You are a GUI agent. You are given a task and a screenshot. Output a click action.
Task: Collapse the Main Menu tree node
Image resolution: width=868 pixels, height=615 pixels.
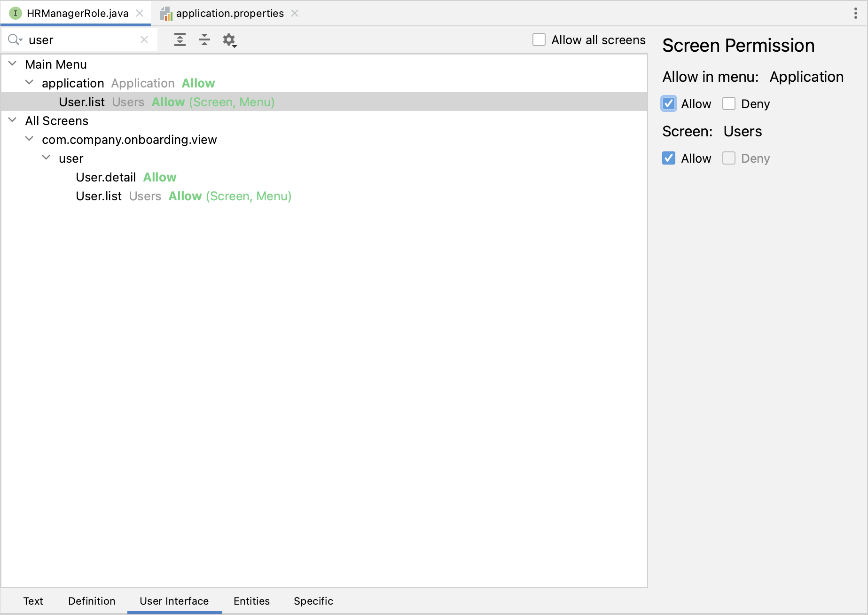pos(13,64)
